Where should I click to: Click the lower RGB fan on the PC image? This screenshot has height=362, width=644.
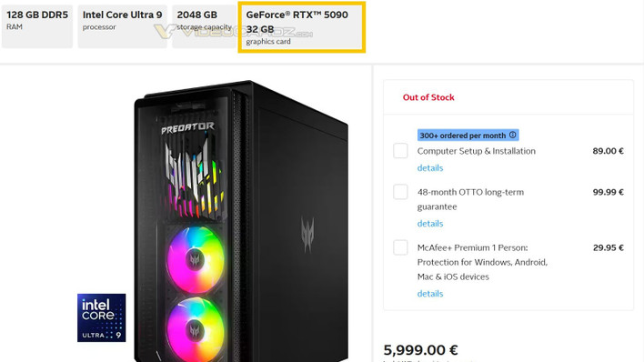(196, 329)
